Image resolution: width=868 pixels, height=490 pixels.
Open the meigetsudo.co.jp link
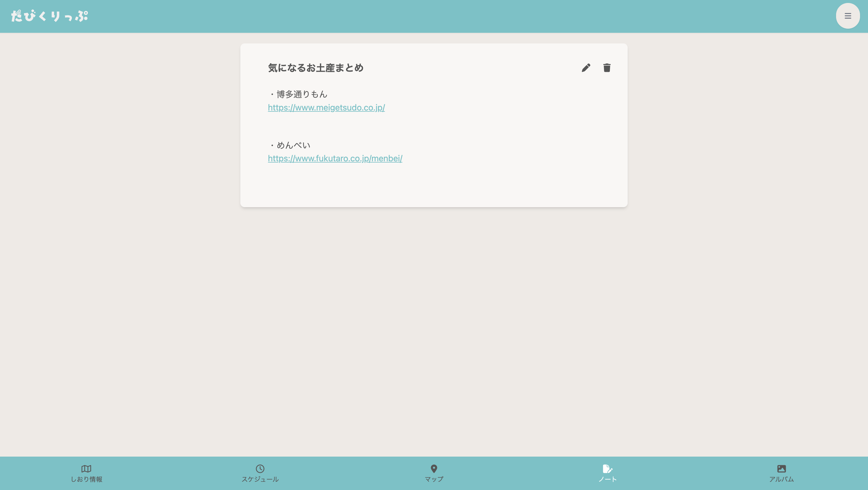pos(326,108)
